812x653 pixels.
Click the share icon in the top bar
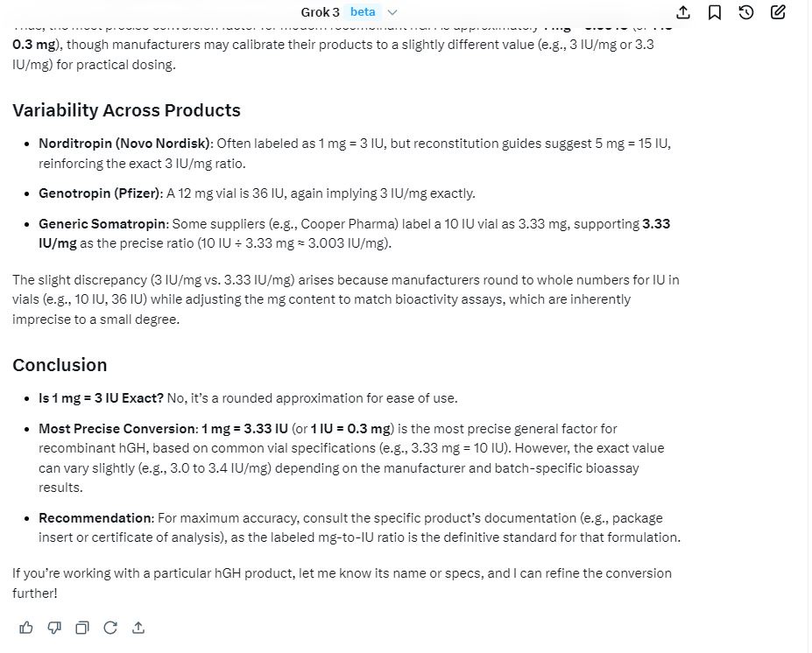684,12
